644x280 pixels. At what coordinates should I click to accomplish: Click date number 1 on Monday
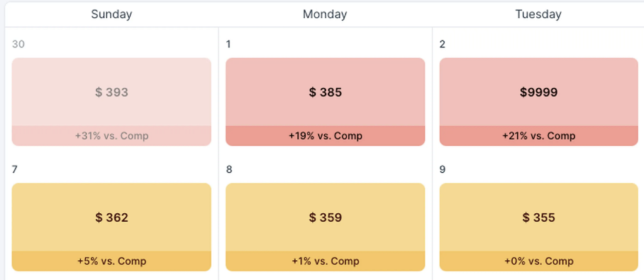click(228, 44)
